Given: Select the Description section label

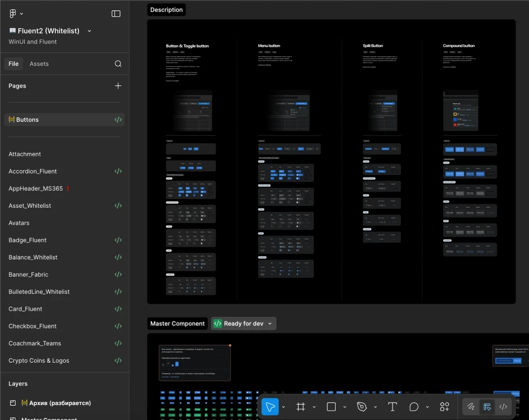Looking at the screenshot, I should pyautogui.click(x=167, y=10).
